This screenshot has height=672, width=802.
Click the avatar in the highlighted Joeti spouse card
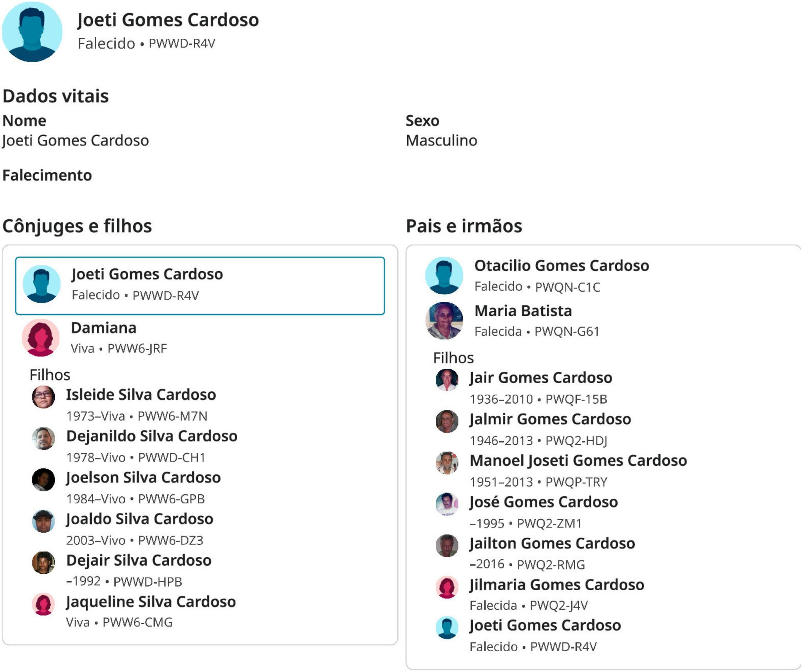click(42, 284)
